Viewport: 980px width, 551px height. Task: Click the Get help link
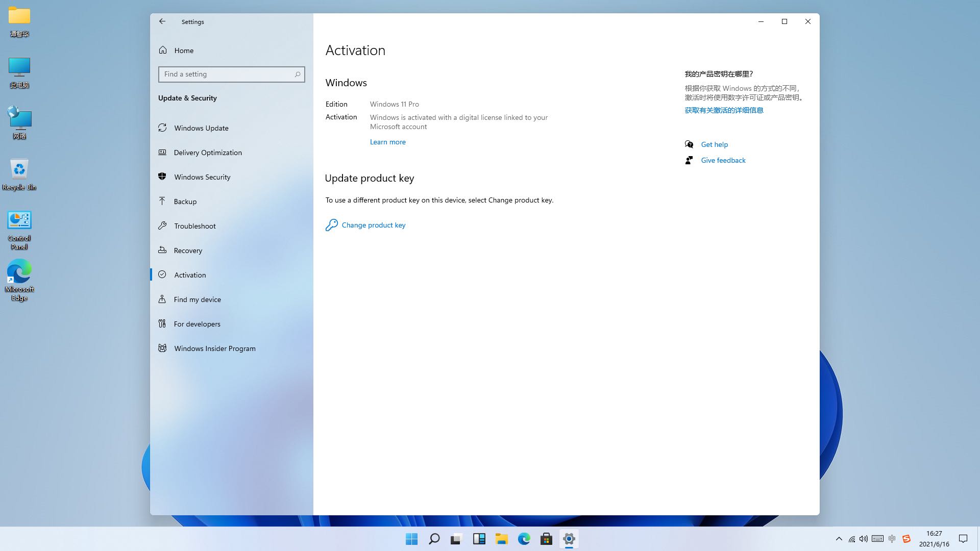click(714, 144)
